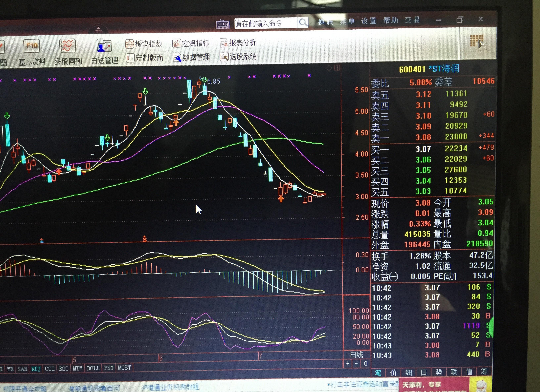
Task: Click the 买三 volume 27608
Action: 456,170
